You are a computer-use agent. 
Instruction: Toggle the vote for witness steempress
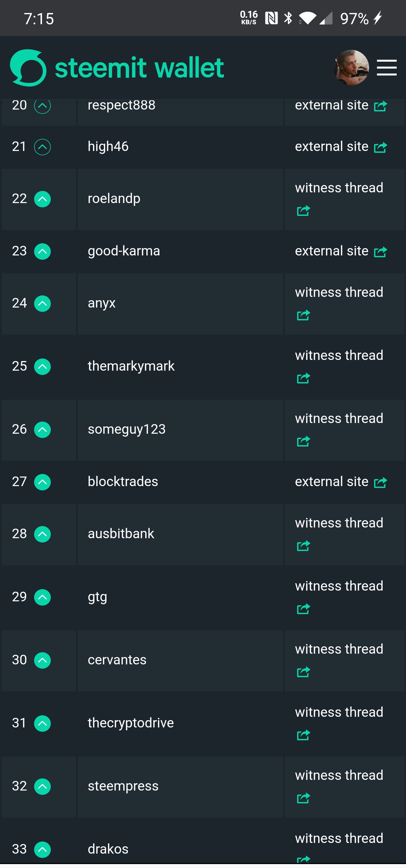(43, 786)
